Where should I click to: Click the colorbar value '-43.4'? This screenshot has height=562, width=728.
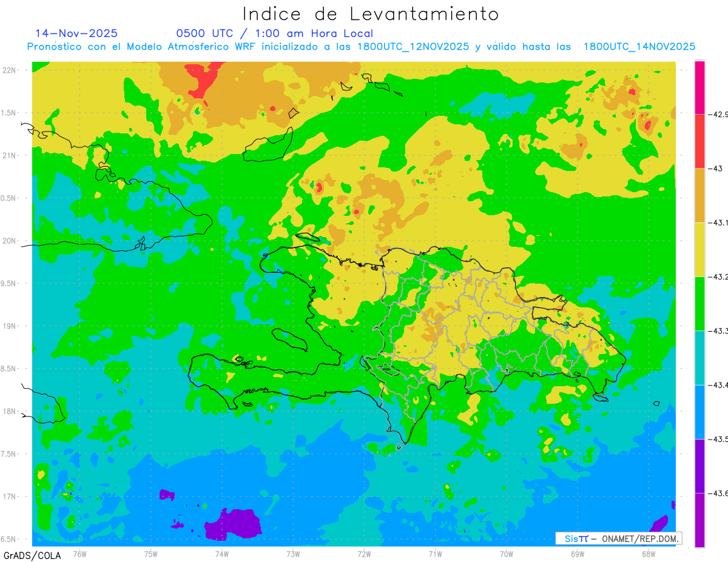click(x=718, y=385)
